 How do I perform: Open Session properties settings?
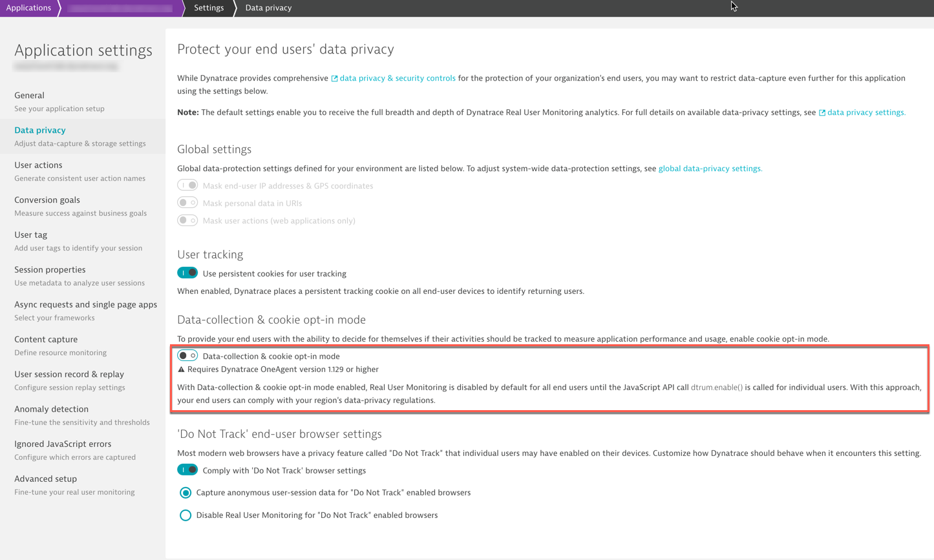(83, 276)
